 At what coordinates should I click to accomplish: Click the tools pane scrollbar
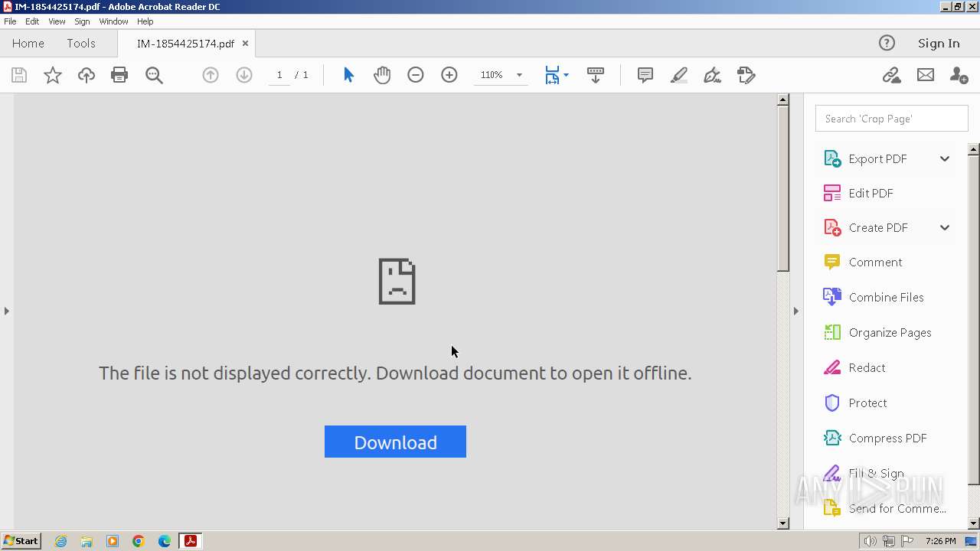[974, 319]
